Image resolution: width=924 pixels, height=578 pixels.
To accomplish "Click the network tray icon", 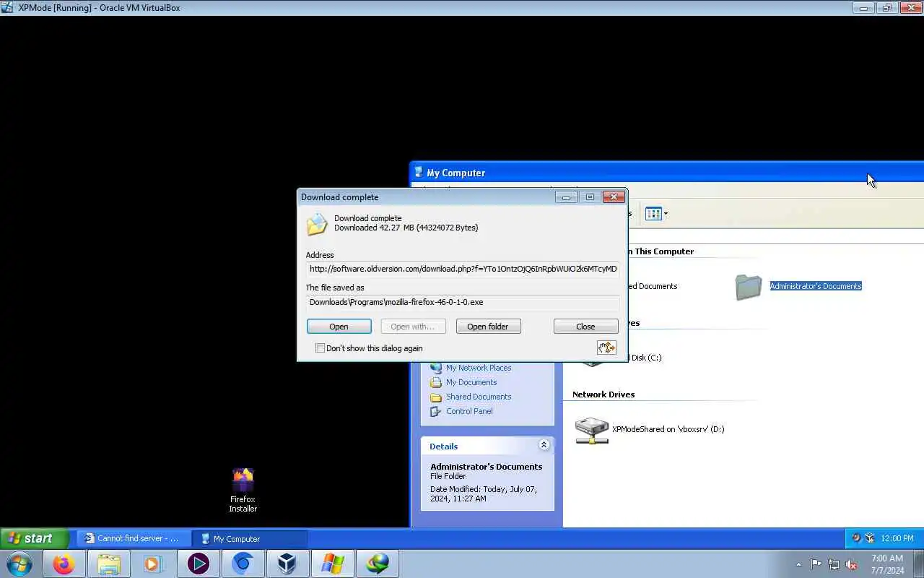I will pyautogui.click(x=834, y=564).
